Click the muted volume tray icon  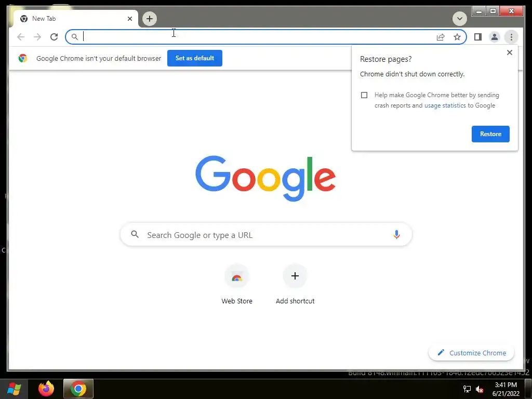480,390
